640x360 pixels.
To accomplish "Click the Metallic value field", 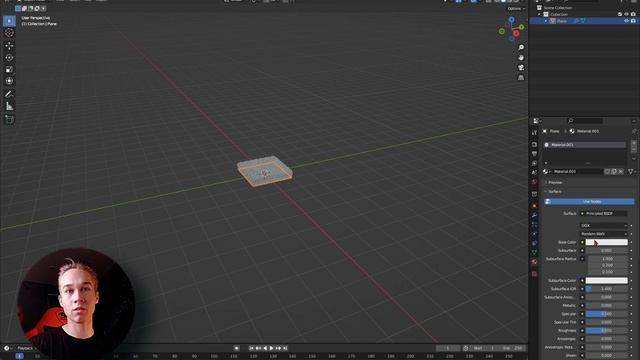I will coord(607,305).
